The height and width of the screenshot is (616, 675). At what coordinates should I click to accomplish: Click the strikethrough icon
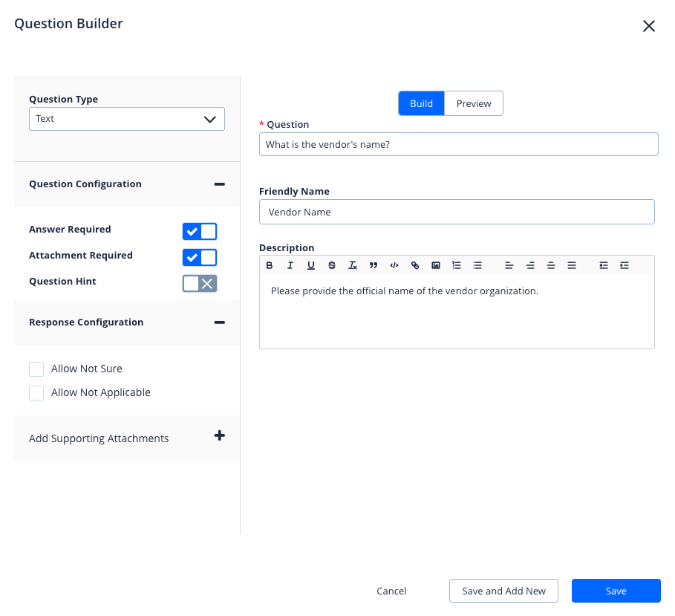coord(332,265)
